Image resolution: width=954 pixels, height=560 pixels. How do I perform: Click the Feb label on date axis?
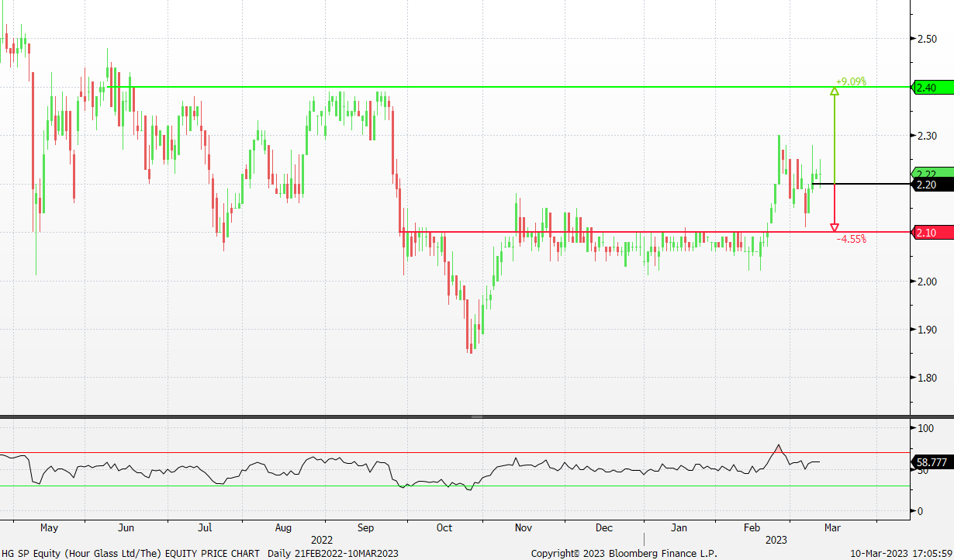752,528
